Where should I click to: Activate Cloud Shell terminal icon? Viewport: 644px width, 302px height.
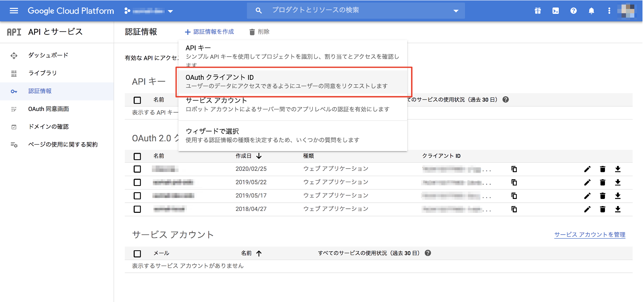556,11
